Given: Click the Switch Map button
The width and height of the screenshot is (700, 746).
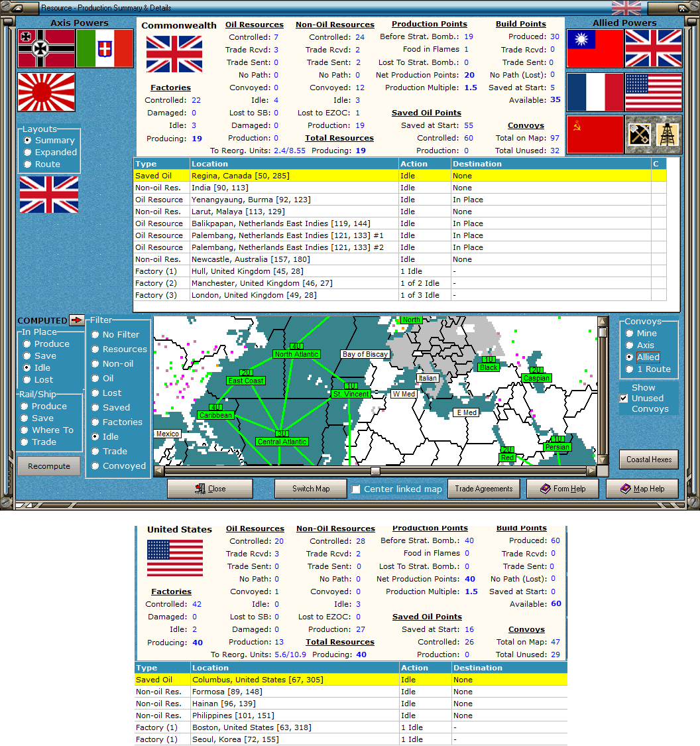Looking at the screenshot, I should [x=311, y=489].
